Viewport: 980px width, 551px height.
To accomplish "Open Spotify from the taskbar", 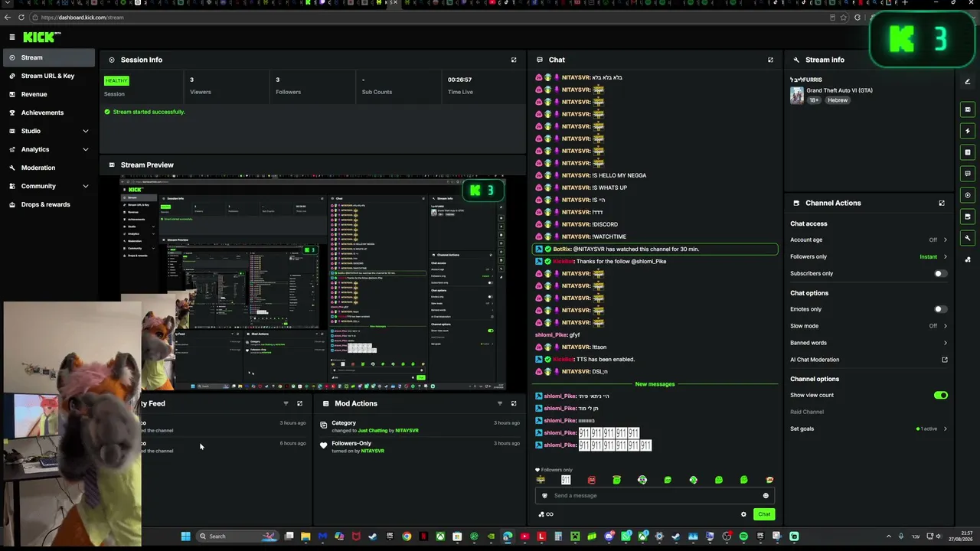I will click(743, 536).
